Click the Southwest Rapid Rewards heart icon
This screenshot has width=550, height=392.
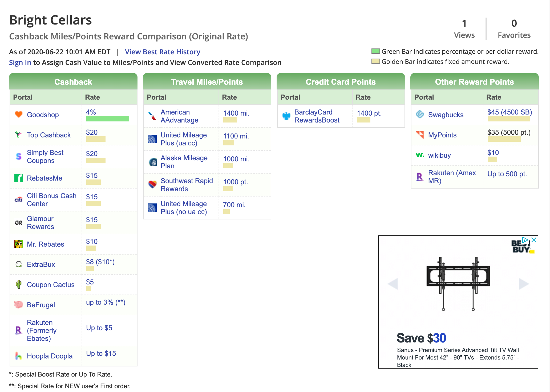click(152, 185)
